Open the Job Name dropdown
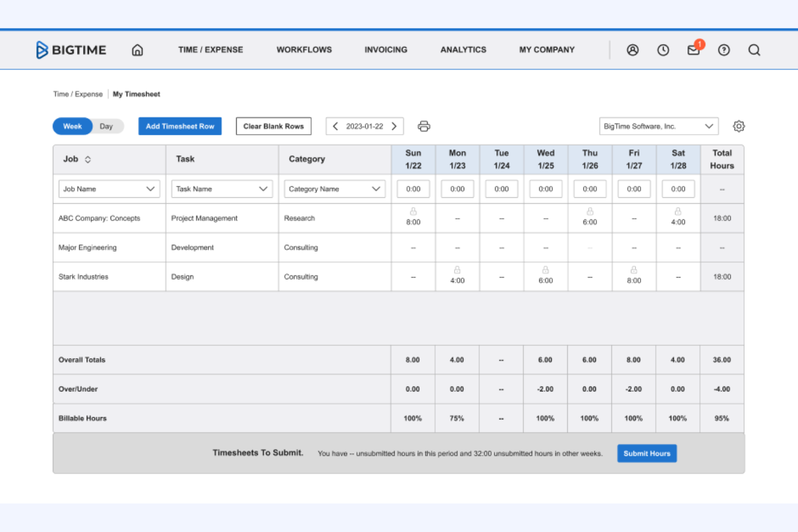Screen dimensions: 798x532 pos(109,189)
